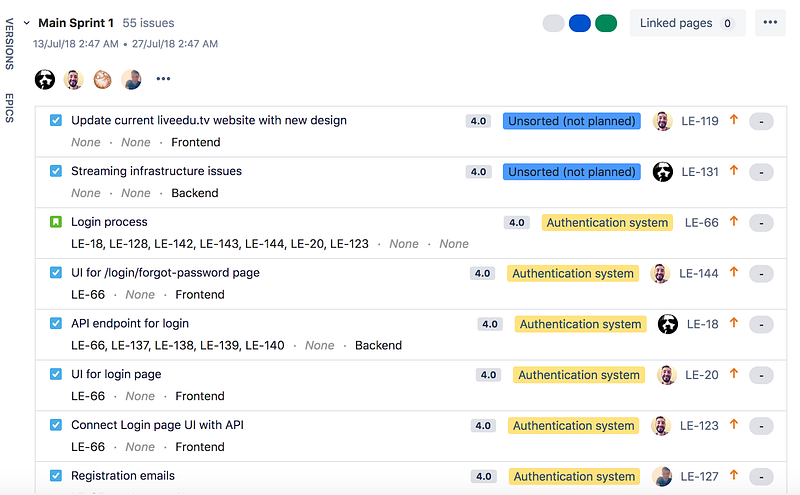Click priority arrow on LE-119 row
This screenshot has height=495, width=800.
(x=734, y=119)
